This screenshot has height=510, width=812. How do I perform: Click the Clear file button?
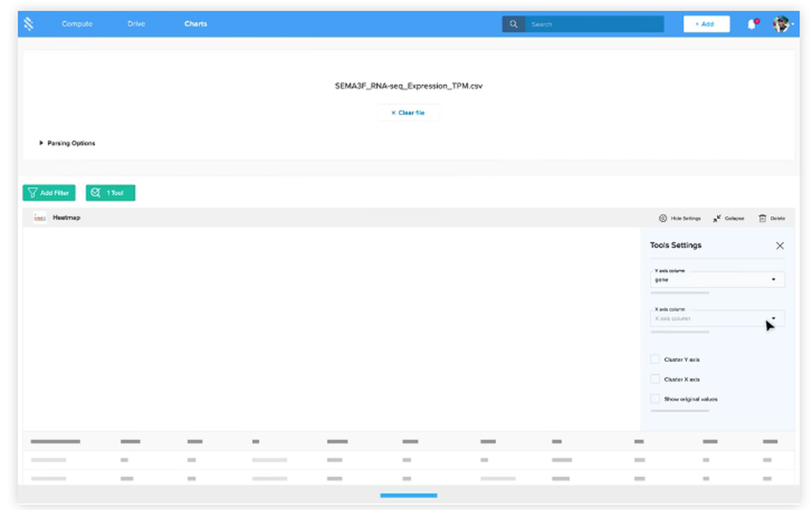tap(408, 113)
